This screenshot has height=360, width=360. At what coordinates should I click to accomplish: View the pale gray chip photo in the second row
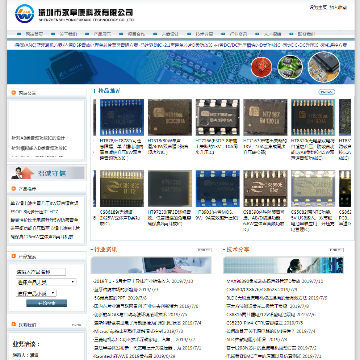click(313, 189)
